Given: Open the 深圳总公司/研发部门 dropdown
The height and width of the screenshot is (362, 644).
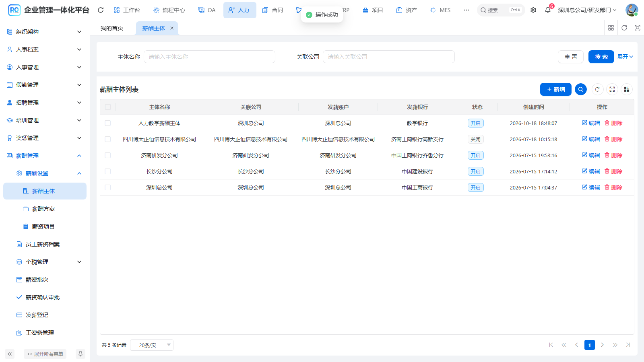Looking at the screenshot, I should pyautogui.click(x=587, y=10).
